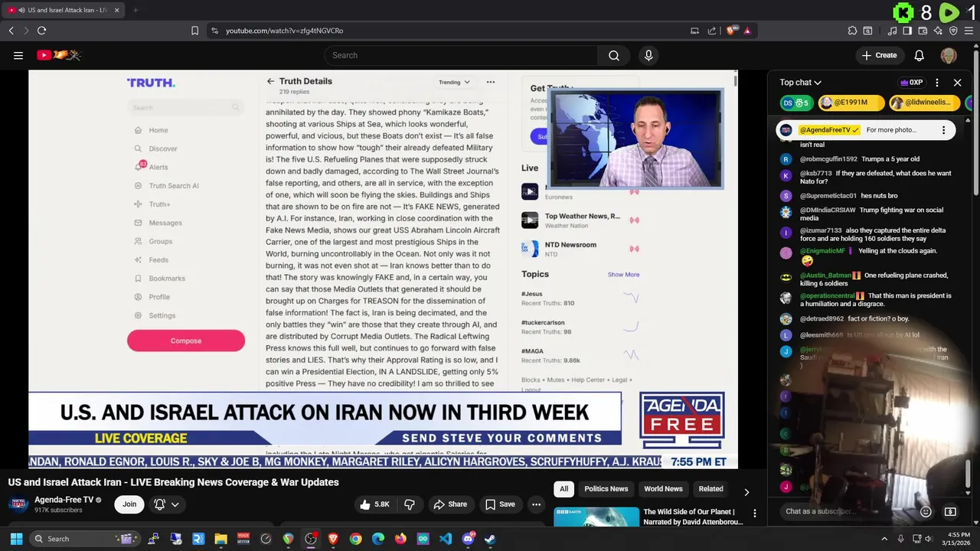Open the Leo AI sparkle icon
The width and height of the screenshot is (980, 551).
[x=938, y=31]
